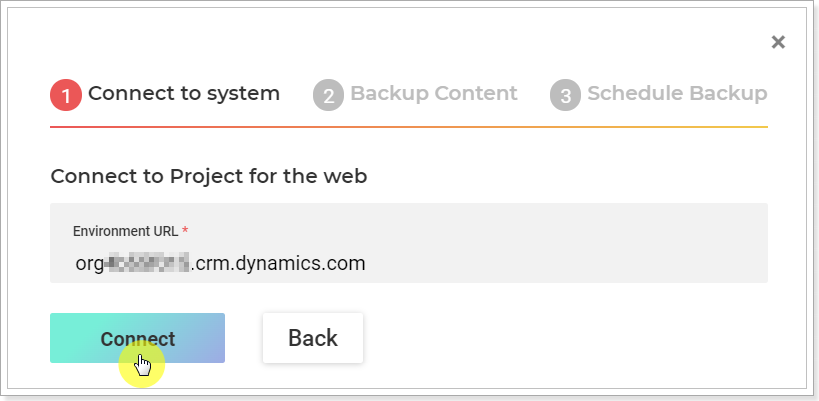The image size is (819, 401).
Task: Click the Connect to Project for the web heading
Action: click(x=209, y=176)
